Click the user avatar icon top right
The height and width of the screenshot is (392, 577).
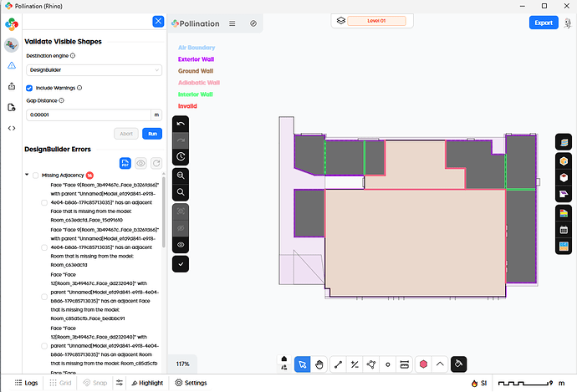(568, 23)
